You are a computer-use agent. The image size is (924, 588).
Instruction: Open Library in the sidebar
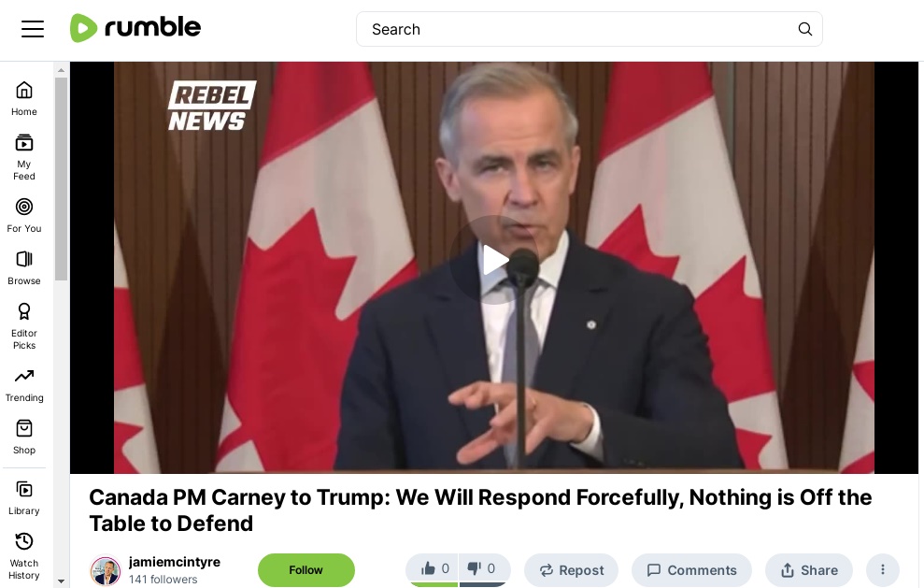[x=24, y=498]
